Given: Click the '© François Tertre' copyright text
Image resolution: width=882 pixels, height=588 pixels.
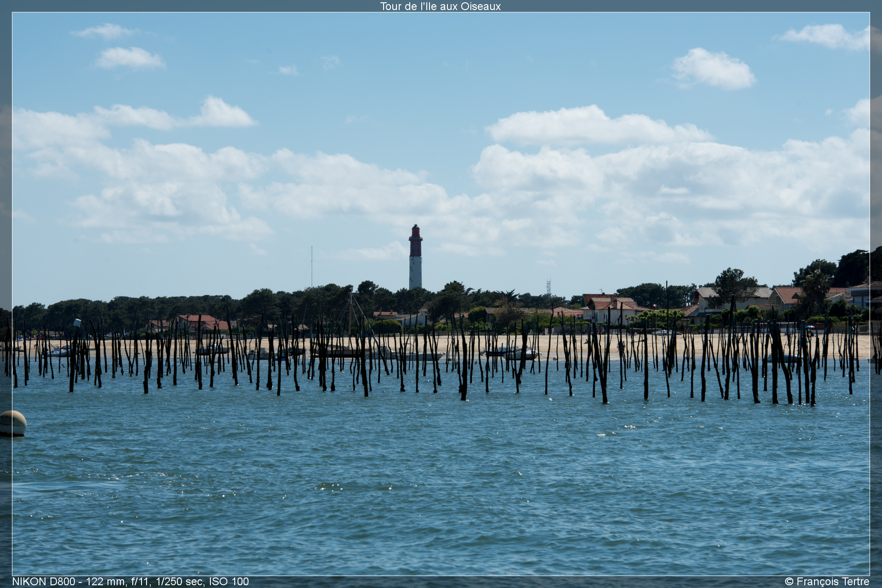Looking at the screenshot, I should click(x=827, y=582).
